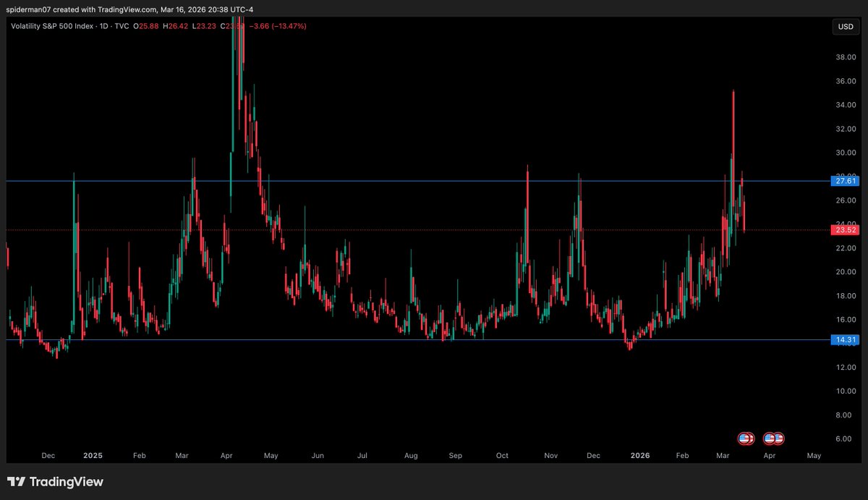Click the Sep label on time axis
The width and height of the screenshot is (868, 500).
[456, 456]
